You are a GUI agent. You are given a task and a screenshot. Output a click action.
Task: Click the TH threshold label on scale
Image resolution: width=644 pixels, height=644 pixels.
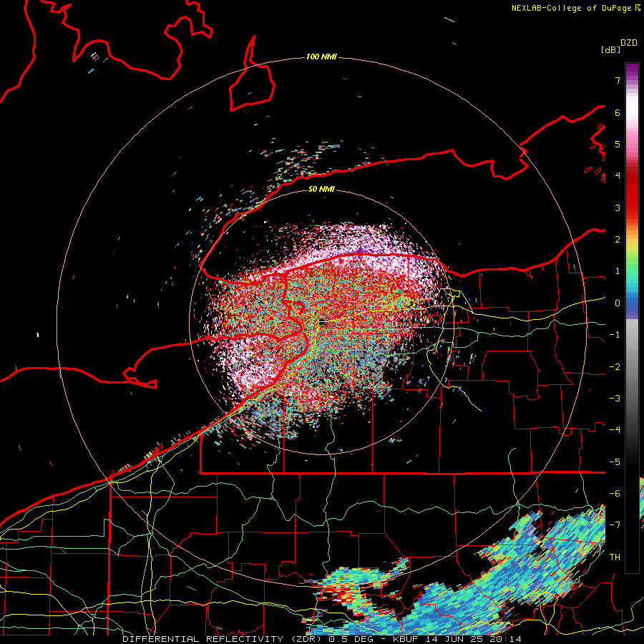click(x=615, y=557)
